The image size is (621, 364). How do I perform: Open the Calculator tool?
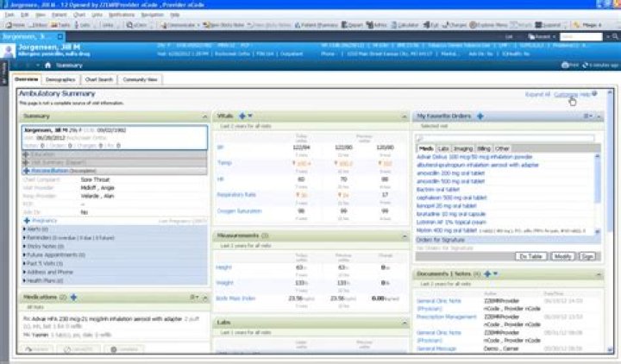point(405,25)
